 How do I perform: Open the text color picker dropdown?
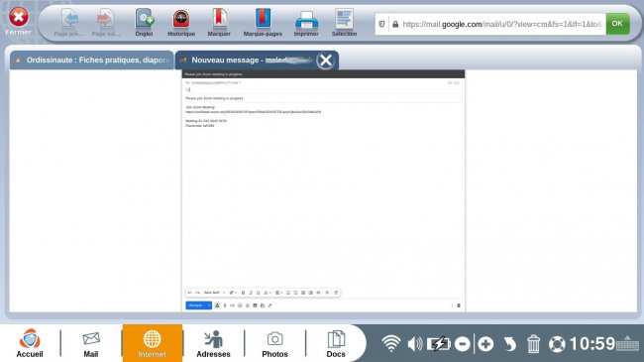[x=268, y=293]
